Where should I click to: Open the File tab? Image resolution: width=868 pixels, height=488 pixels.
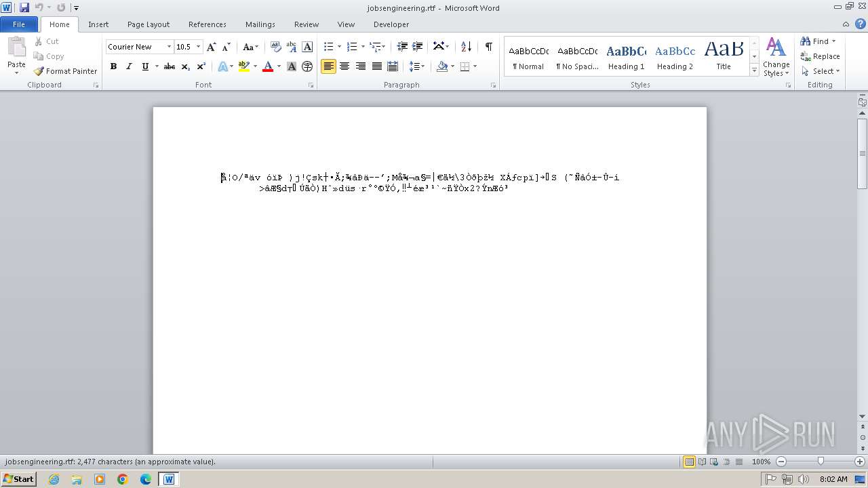[19, 24]
